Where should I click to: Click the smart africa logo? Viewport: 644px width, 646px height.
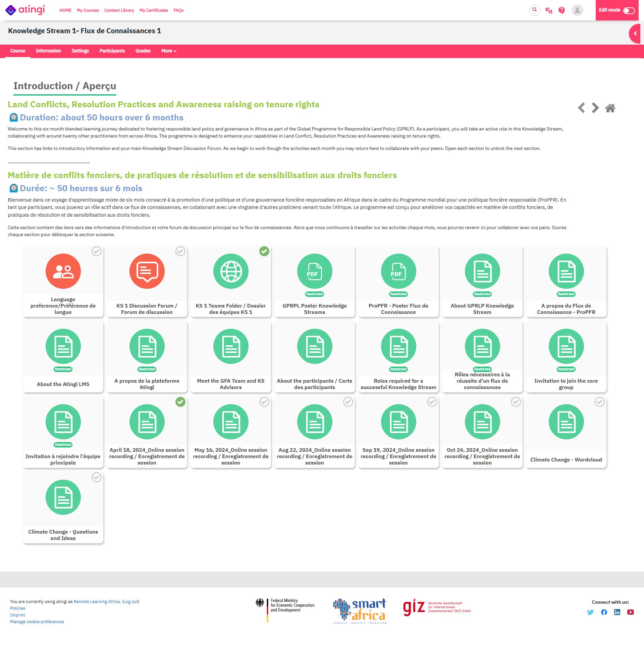(x=360, y=611)
